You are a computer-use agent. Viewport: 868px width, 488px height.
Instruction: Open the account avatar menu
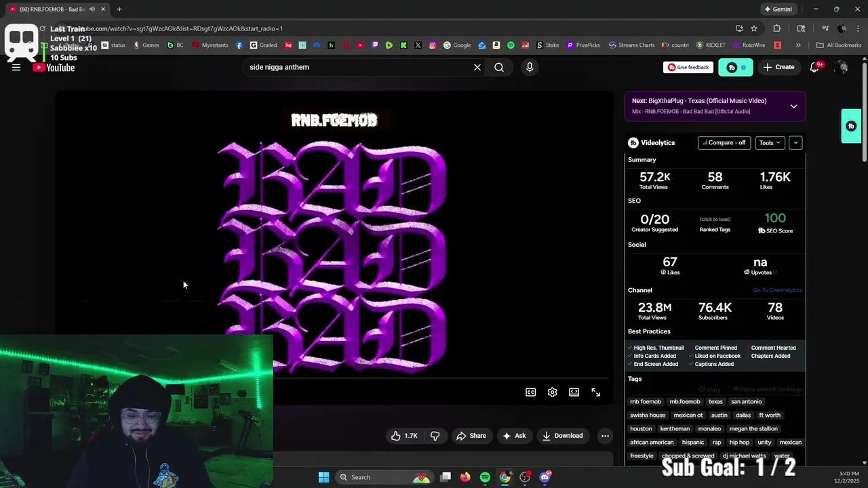pos(842,67)
